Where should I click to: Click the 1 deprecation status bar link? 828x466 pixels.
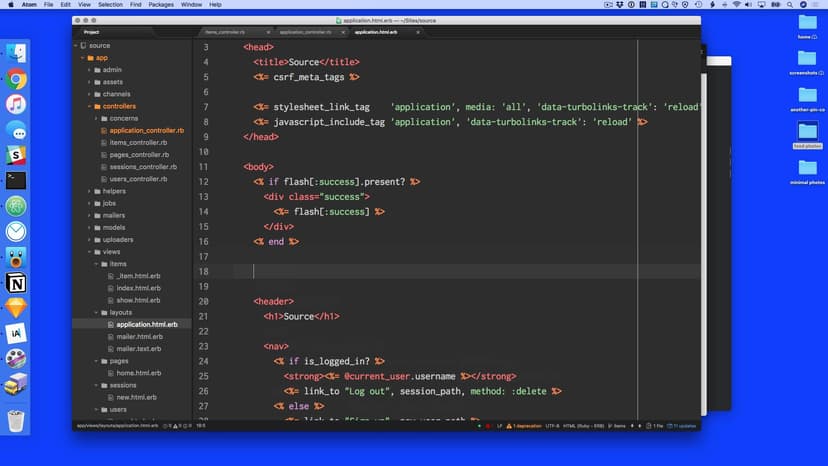[x=525, y=426]
